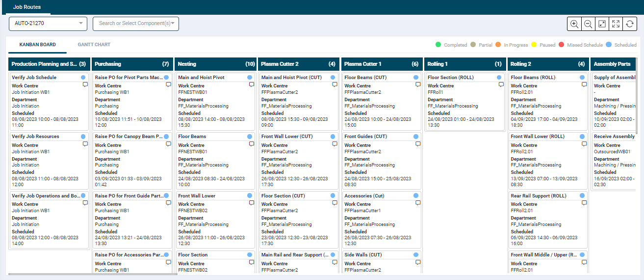Screen dimensions: 644x280
Task: Click the zoom out magnifier icon
Action: pyautogui.click(x=588, y=24)
